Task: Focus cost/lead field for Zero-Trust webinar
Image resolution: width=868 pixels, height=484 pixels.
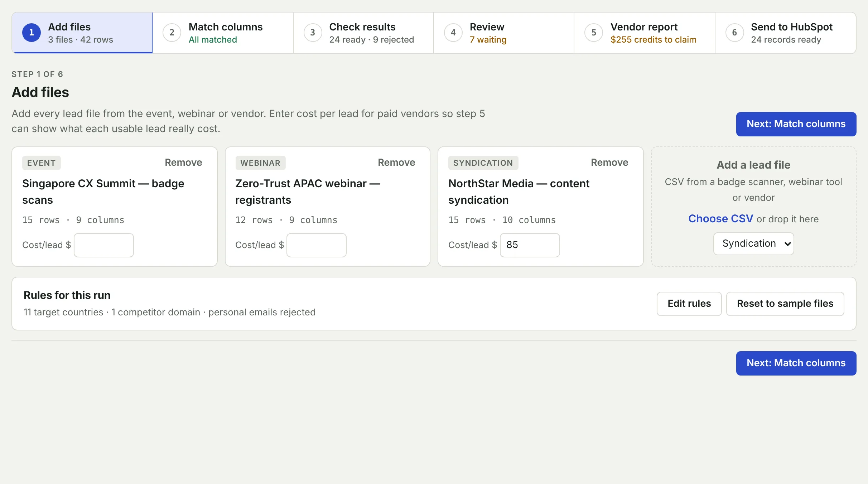Action: [317, 245]
